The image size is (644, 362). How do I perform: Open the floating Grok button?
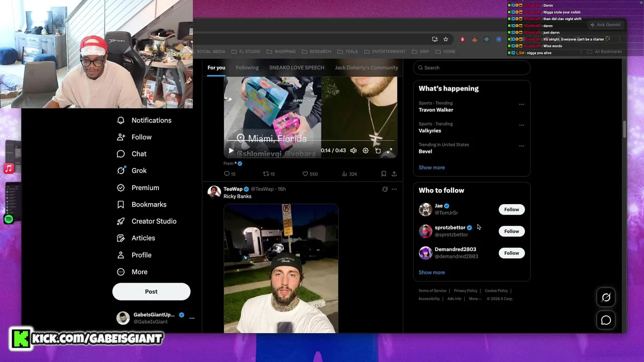click(x=606, y=298)
